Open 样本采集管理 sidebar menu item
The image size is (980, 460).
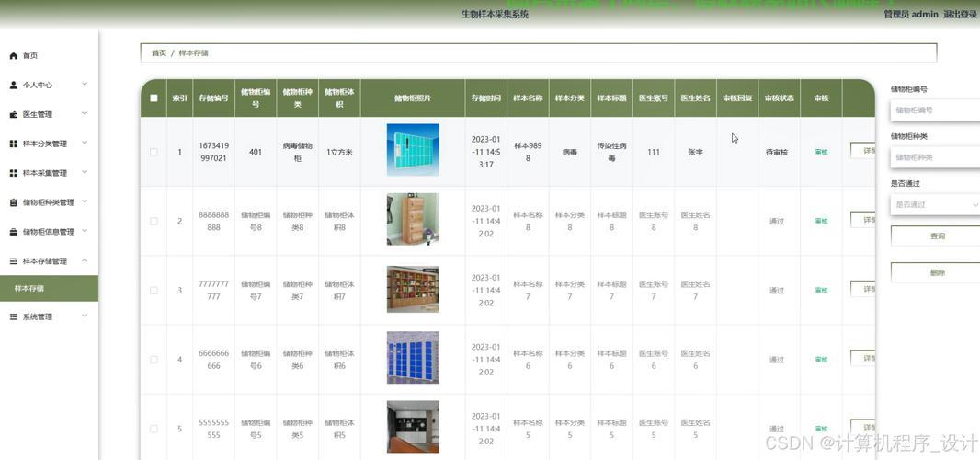[49, 173]
